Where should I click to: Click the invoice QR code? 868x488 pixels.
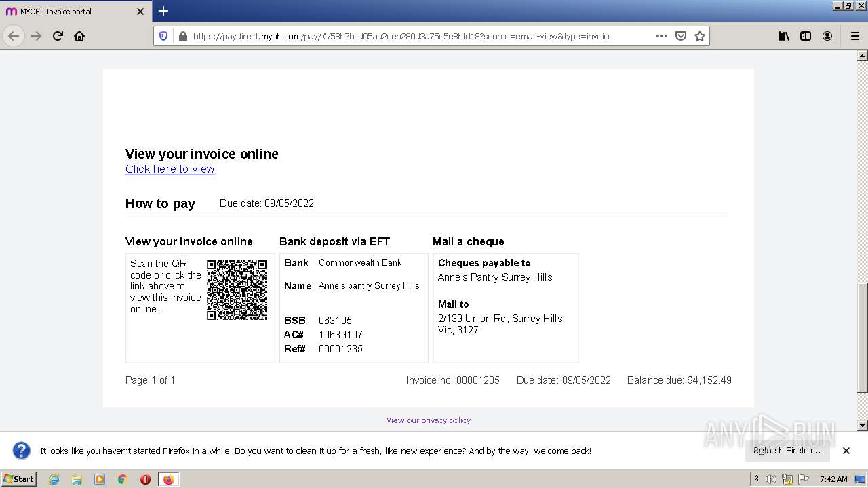tap(237, 290)
